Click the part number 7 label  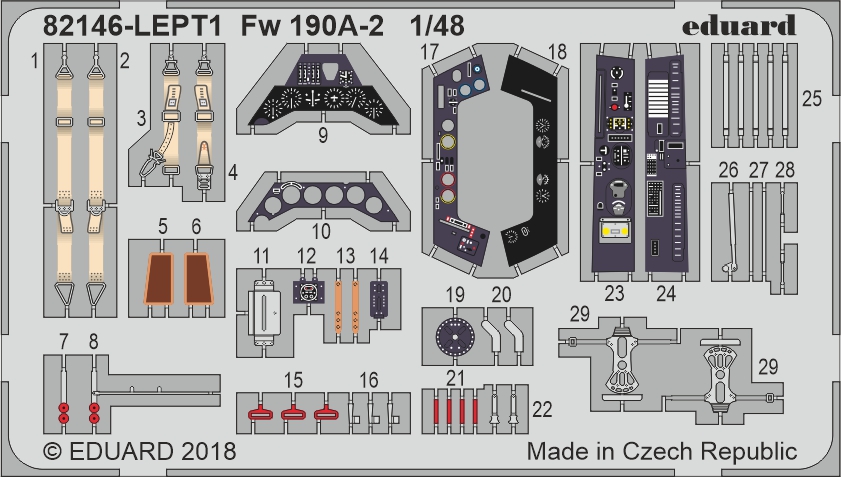coord(64,341)
